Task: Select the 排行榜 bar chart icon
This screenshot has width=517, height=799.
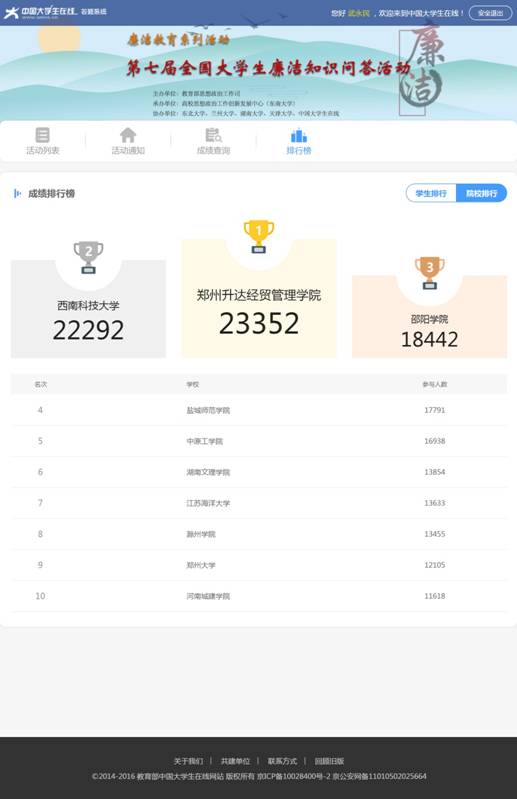Action: point(298,136)
